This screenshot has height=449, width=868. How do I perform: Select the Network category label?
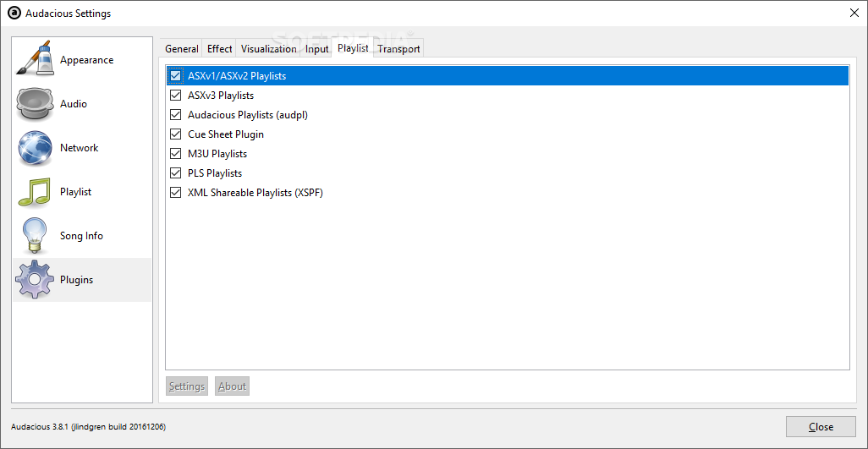point(80,148)
